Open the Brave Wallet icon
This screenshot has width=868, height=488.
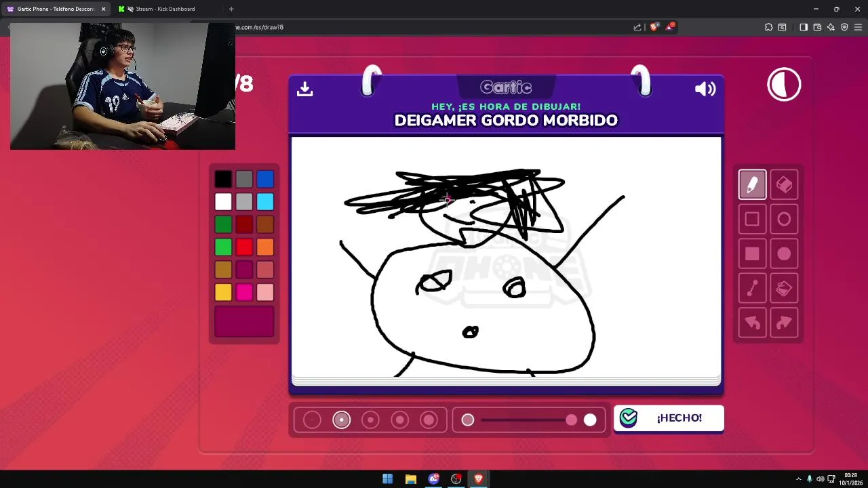pos(817,27)
